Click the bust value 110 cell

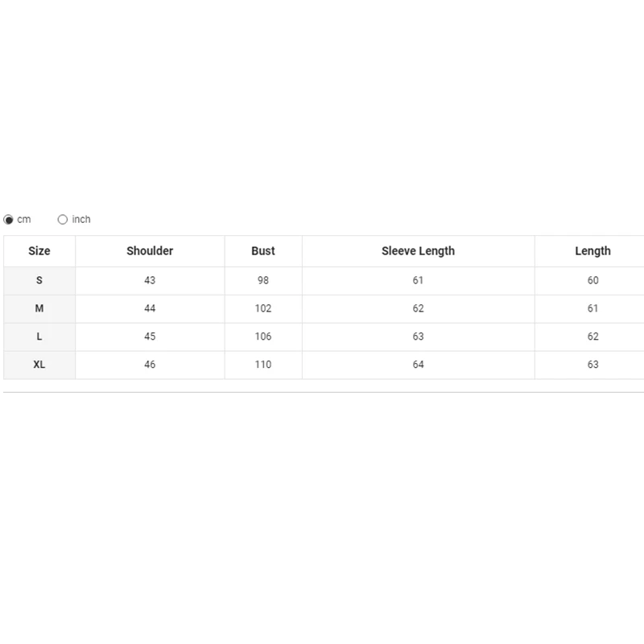[x=263, y=365]
